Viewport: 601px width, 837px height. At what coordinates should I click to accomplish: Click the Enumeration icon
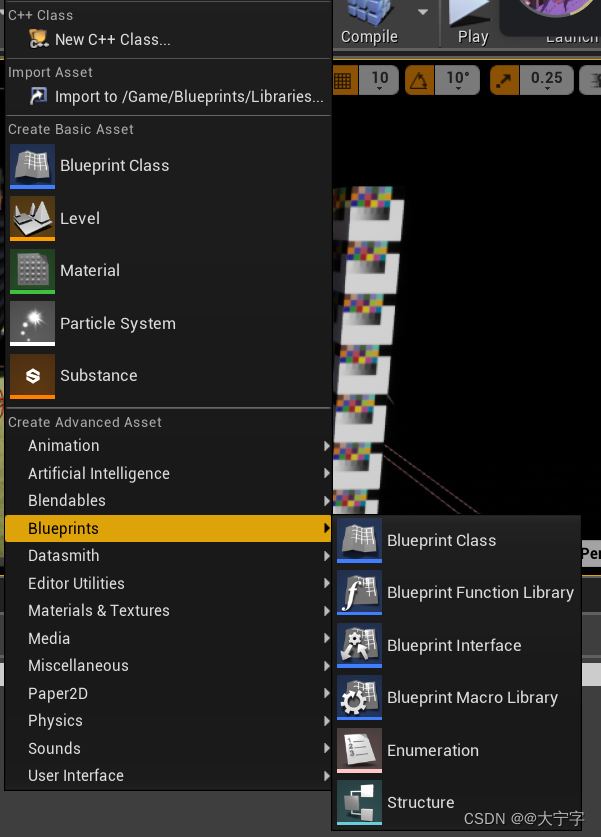pos(359,751)
